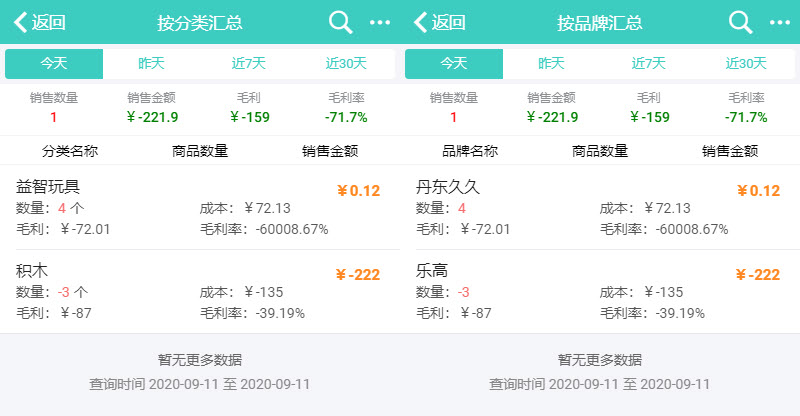Select 今天 tab in category summary
This screenshot has height=416, width=800.
[x=54, y=63]
